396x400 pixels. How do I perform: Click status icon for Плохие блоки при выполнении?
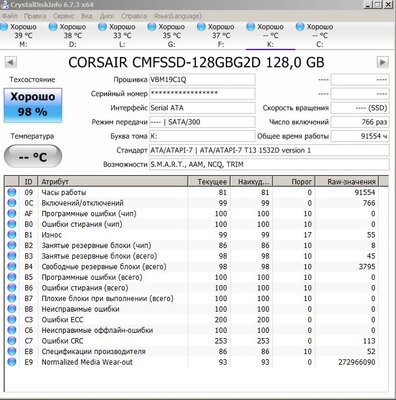pyautogui.click(x=12, y=298)
